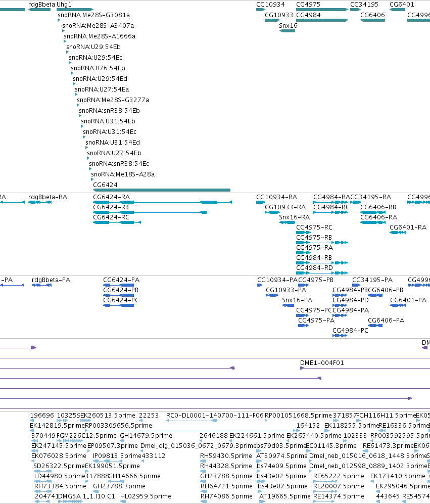The image size is (430, 504).
Task: Click transcript CG4975-RC
Action: point(303,233)
